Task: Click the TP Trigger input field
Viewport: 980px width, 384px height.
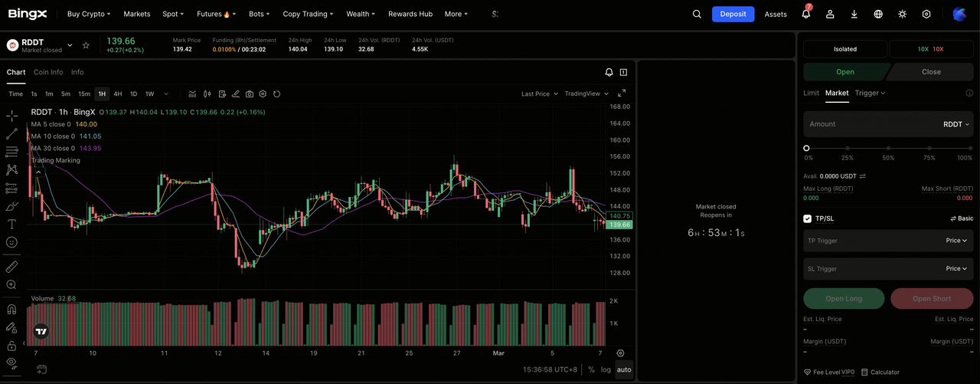Action: tap(873, 241)
